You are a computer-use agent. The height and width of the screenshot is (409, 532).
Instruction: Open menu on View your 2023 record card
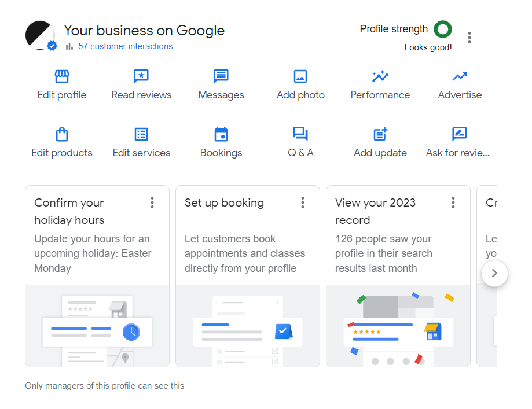click(x=453, y=202)
